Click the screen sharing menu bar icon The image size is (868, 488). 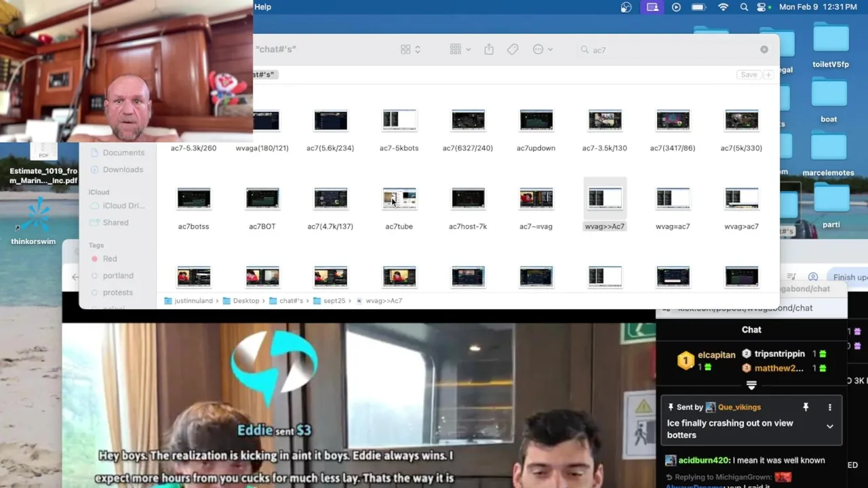pos(652,7)
